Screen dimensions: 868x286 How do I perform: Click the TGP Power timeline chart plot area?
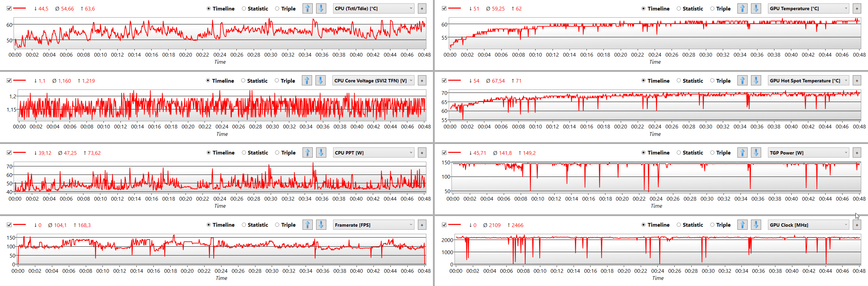656,177
